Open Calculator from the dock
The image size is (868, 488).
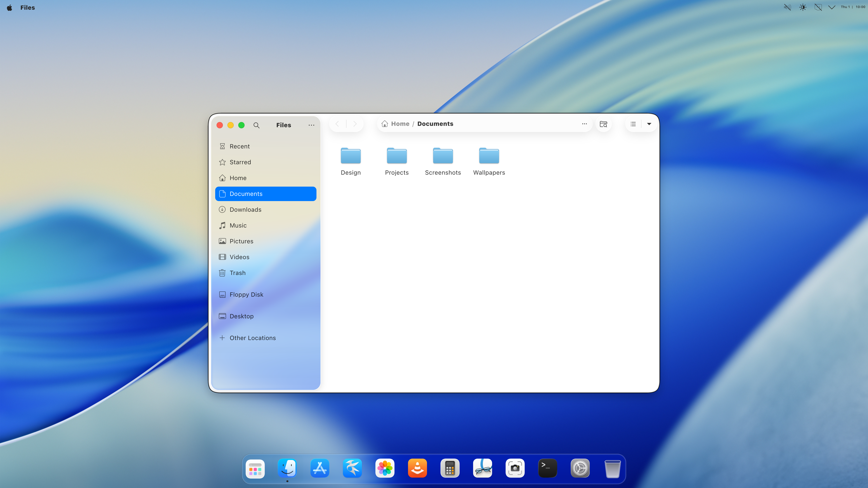[450, 469]
